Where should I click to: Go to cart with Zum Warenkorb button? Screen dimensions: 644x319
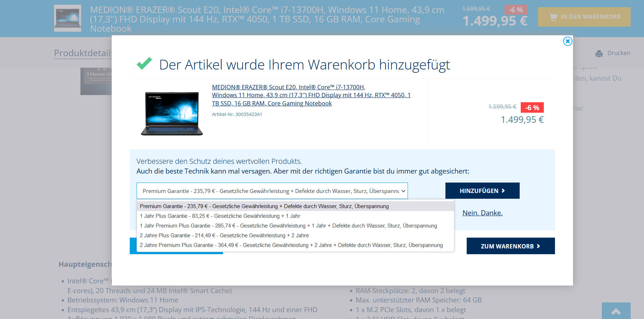click(511, 246)
